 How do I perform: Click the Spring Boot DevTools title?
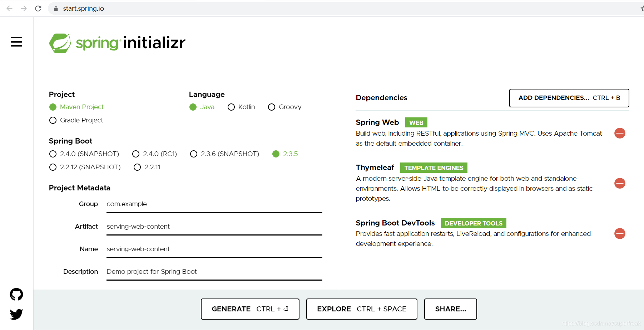[x=395, y=223]
